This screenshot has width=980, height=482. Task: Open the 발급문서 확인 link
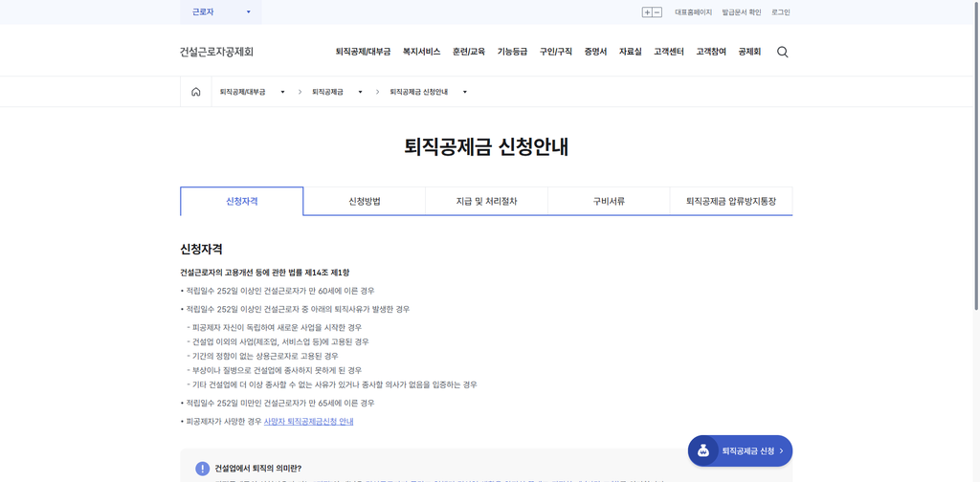[742, 12]
